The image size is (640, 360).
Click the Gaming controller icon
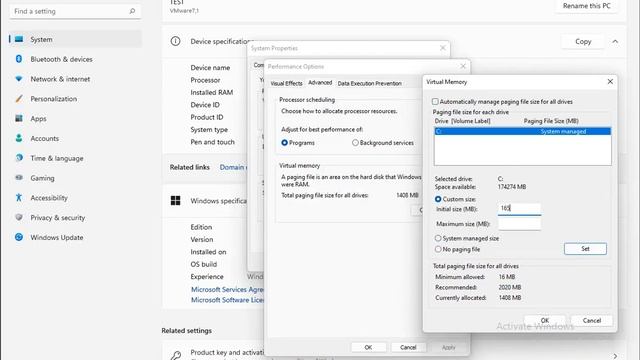tap(19, 178)
